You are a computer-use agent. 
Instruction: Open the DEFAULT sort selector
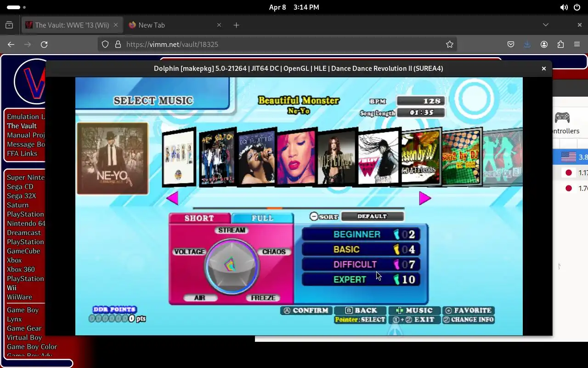[372, 216]
